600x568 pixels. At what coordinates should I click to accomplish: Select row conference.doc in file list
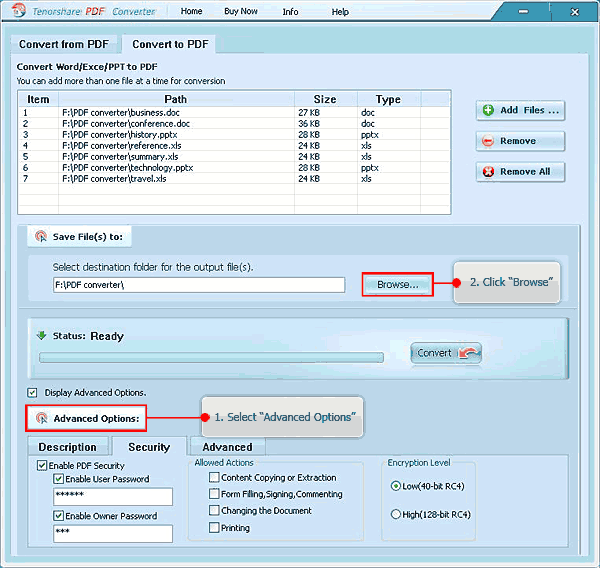[234, 124]
